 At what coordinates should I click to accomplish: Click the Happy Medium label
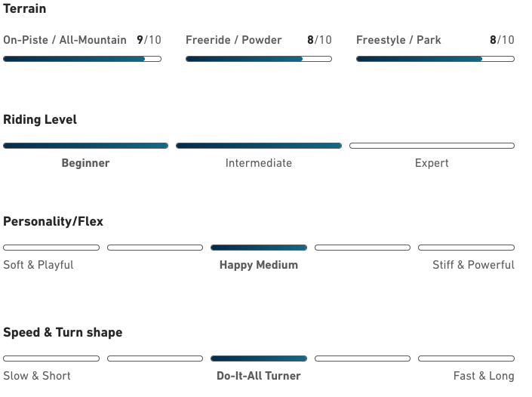point(259,265)
